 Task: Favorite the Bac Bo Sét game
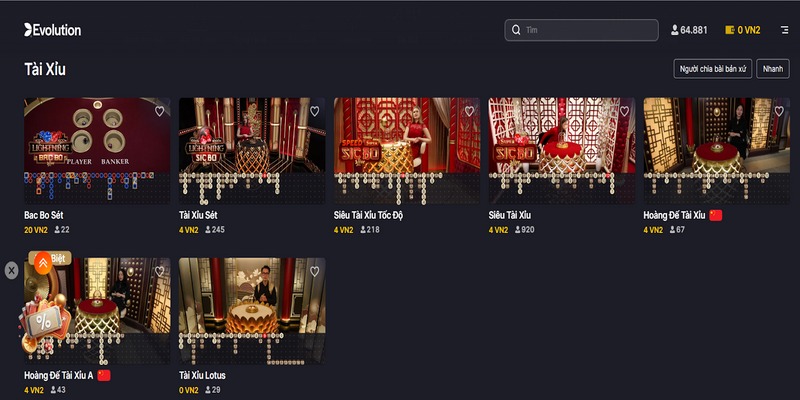(160, 111)
